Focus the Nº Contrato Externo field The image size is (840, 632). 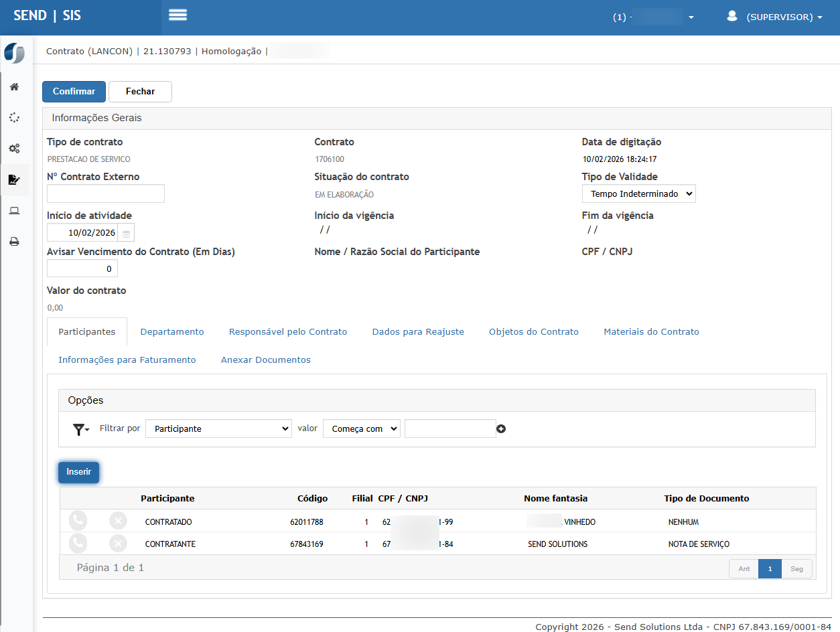[x=106, y=194]
